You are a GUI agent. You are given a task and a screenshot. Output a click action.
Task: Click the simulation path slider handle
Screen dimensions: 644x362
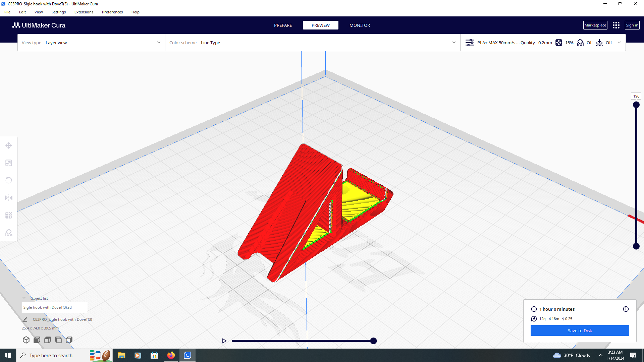coord(373,341)
